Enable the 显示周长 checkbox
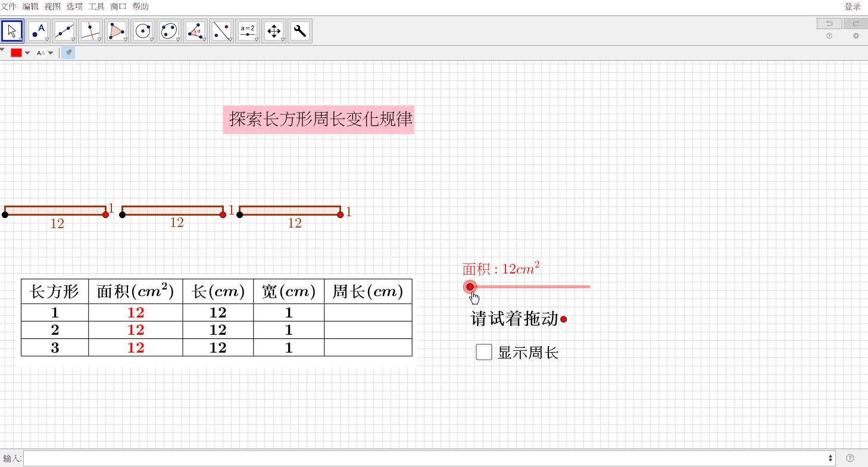868x467 pixels. pyautogui.click(x=483, y=353)
